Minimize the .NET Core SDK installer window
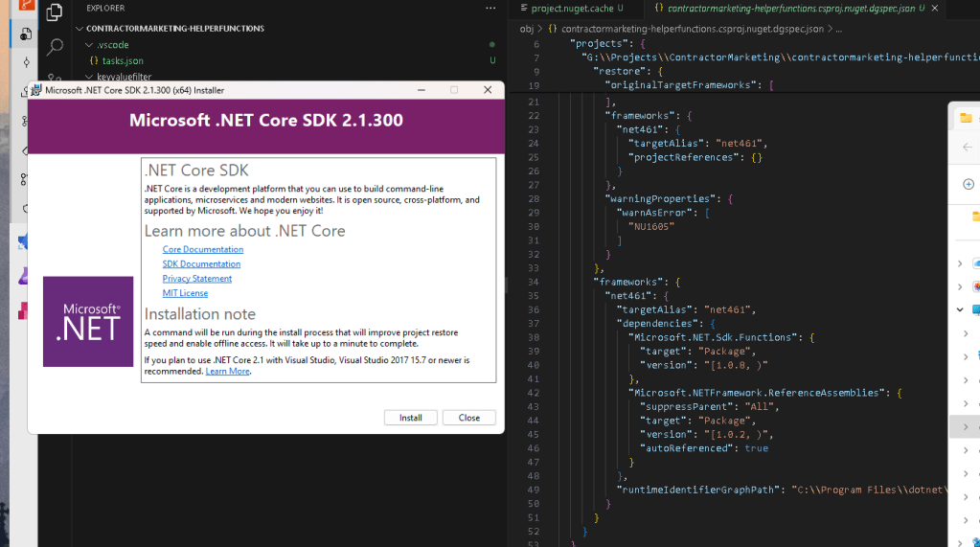 (422, 90)
